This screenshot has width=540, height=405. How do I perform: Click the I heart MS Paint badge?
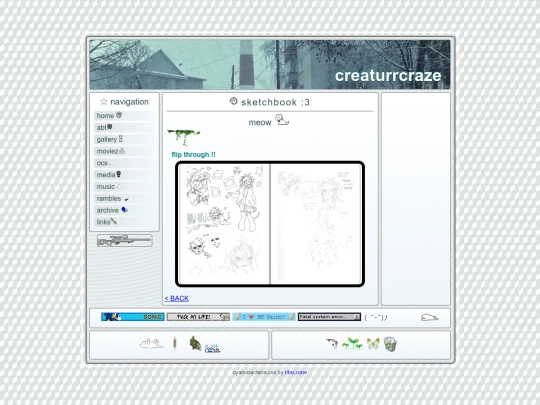coord(264,317)
